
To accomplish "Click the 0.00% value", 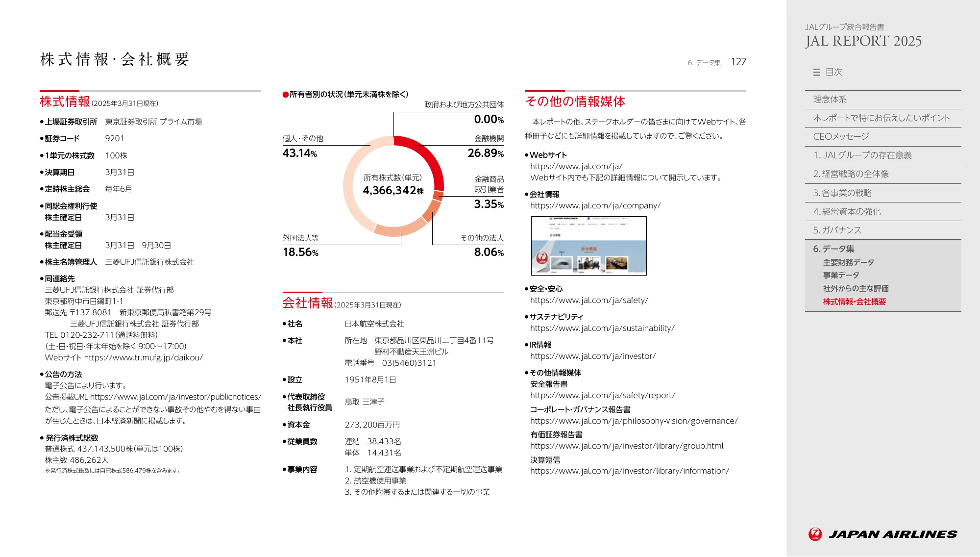I will coord(489,120).
